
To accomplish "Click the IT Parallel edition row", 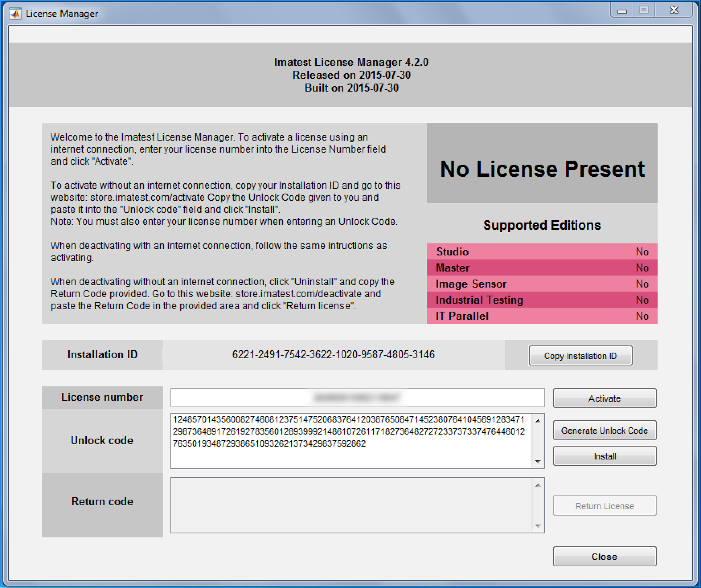I will [542, 316].
